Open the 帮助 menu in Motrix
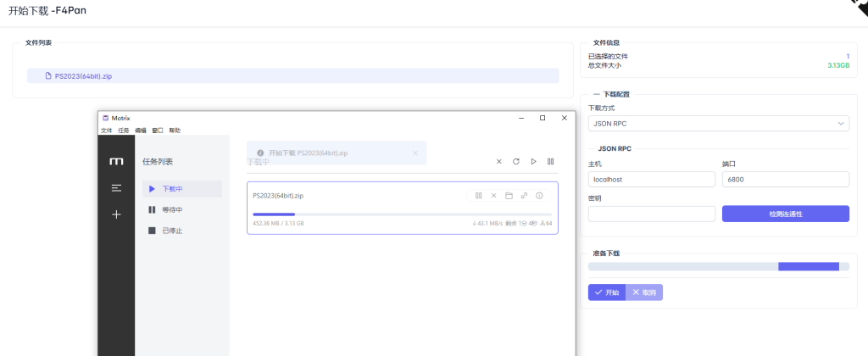This screenshot has height=356, width=868. [x=175, y=131]
